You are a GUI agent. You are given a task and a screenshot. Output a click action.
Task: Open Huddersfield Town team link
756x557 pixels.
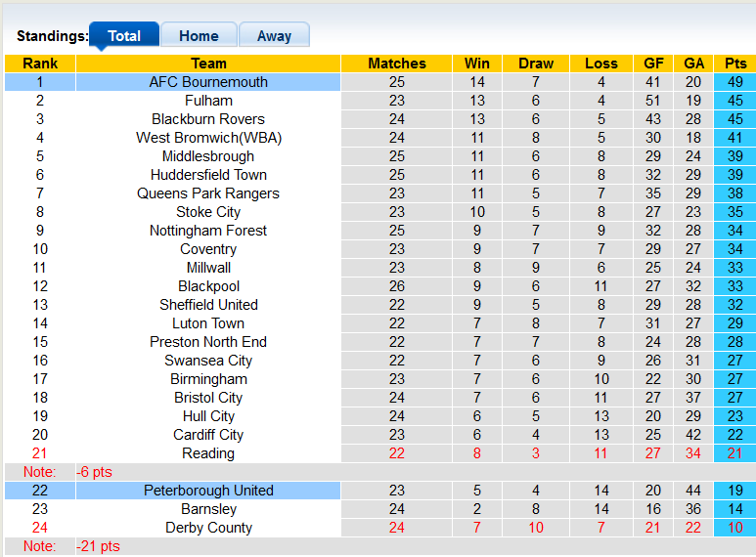[x=208, y=175]
